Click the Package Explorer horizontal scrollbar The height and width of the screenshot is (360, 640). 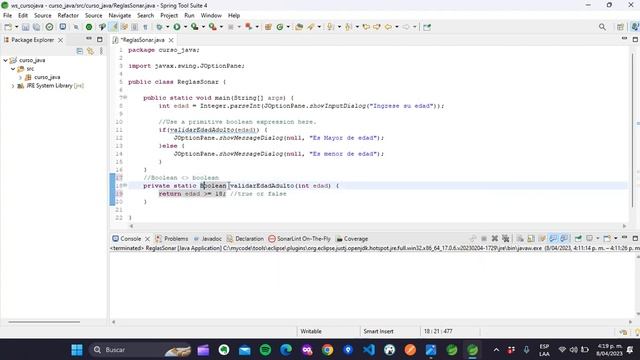click(44, 322)
